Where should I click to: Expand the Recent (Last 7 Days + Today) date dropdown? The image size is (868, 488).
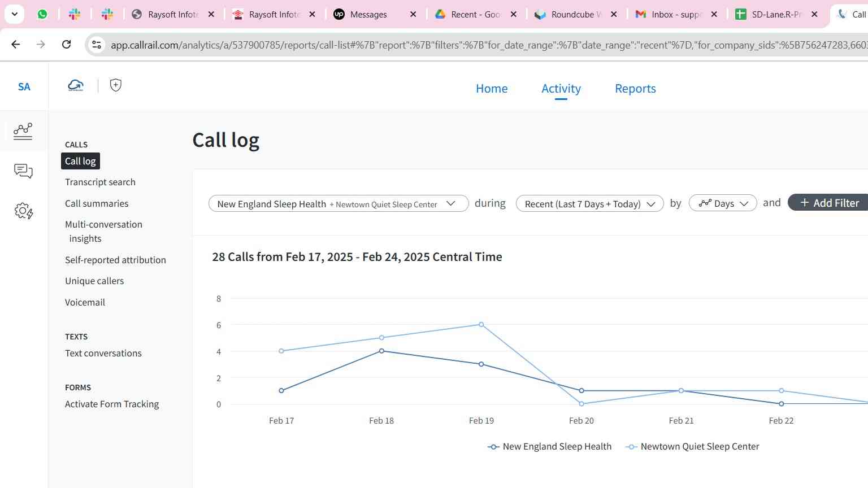pos(589,203)
